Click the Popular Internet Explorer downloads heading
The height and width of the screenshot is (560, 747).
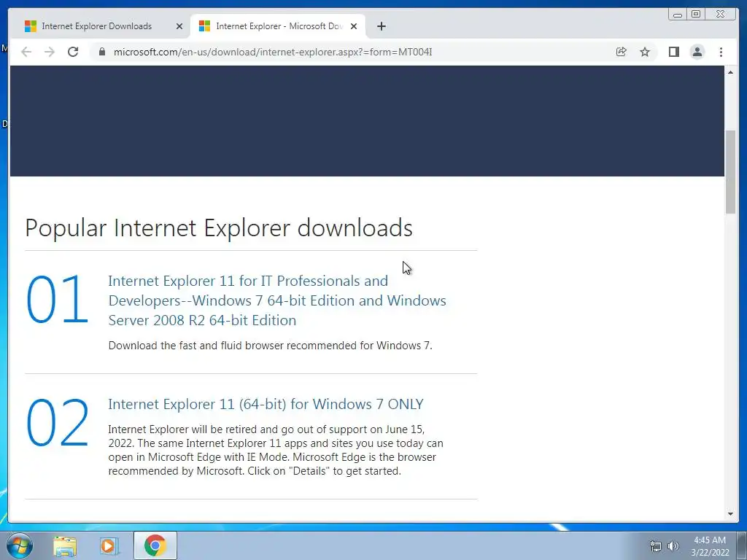tap(219, 227)
